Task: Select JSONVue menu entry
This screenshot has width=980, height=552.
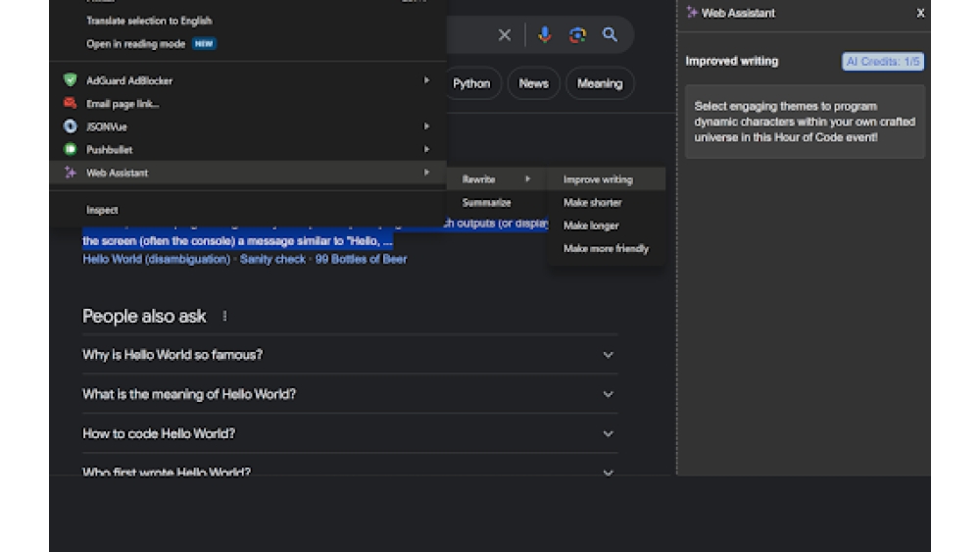Action: 248,126
